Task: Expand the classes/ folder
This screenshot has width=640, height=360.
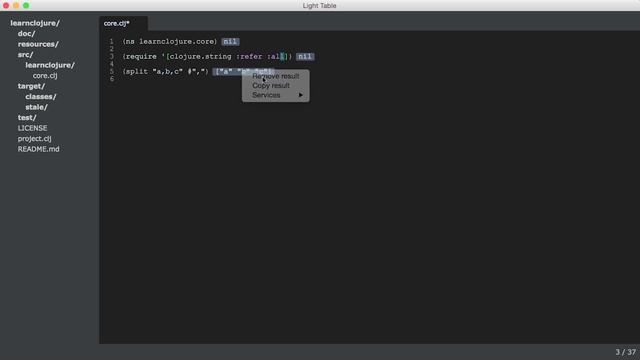Action: 41,97
